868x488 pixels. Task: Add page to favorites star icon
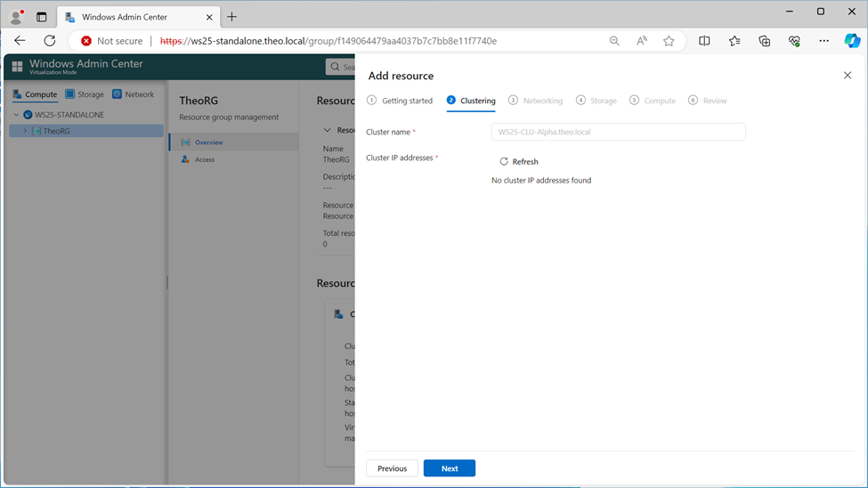[x=669, y=40]
